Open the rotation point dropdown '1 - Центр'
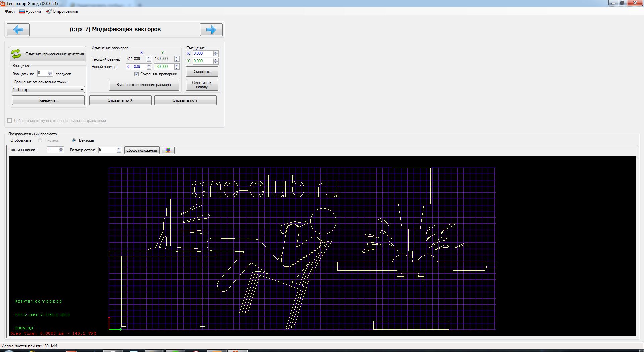The height and width of the screenshot is (352, 644). click(x=48, y=90)
